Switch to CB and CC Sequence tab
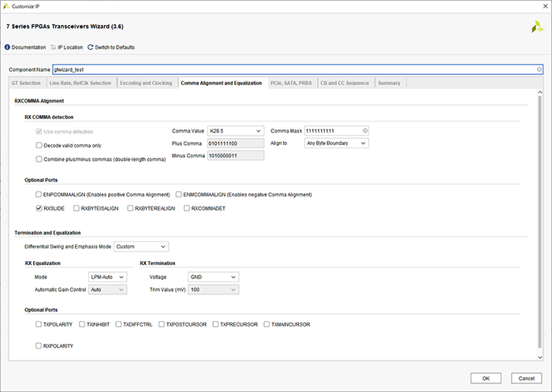 [345, 83]
